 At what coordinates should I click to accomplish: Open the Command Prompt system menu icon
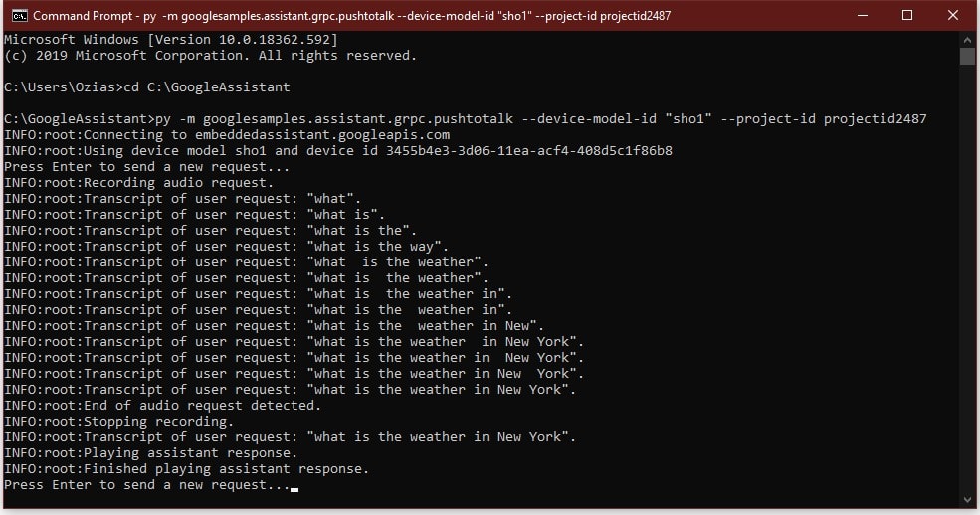tap(19, 16)
